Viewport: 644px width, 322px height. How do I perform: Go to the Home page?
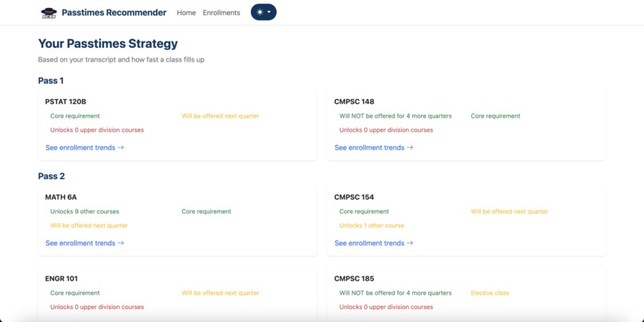point(186,13)
